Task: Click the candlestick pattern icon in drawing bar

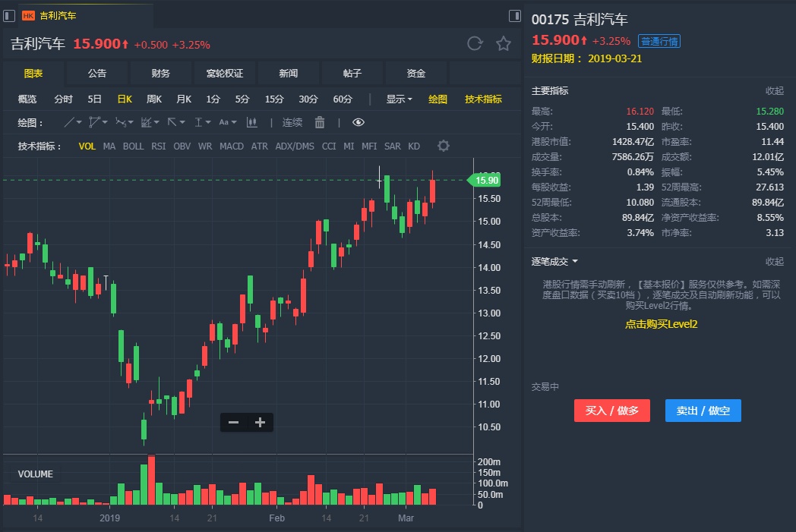Action: [x=251, y=122]
